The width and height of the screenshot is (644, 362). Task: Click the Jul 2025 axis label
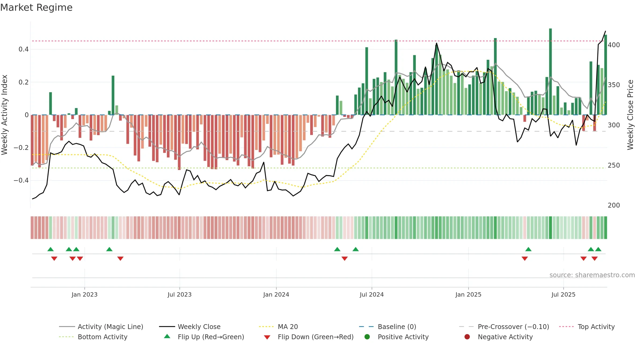(563, 295)
